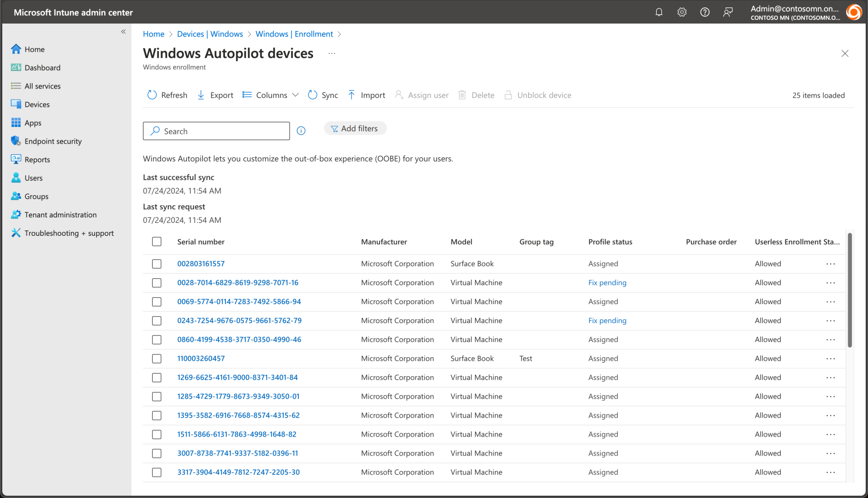Check the box for device 002803161557
Screen dimensions: 868x498
click(157, 264)
